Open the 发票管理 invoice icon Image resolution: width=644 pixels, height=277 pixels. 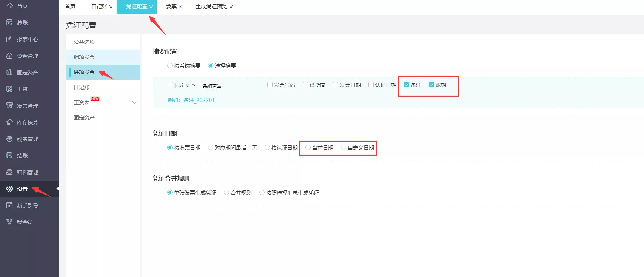(x=10, y=105)
